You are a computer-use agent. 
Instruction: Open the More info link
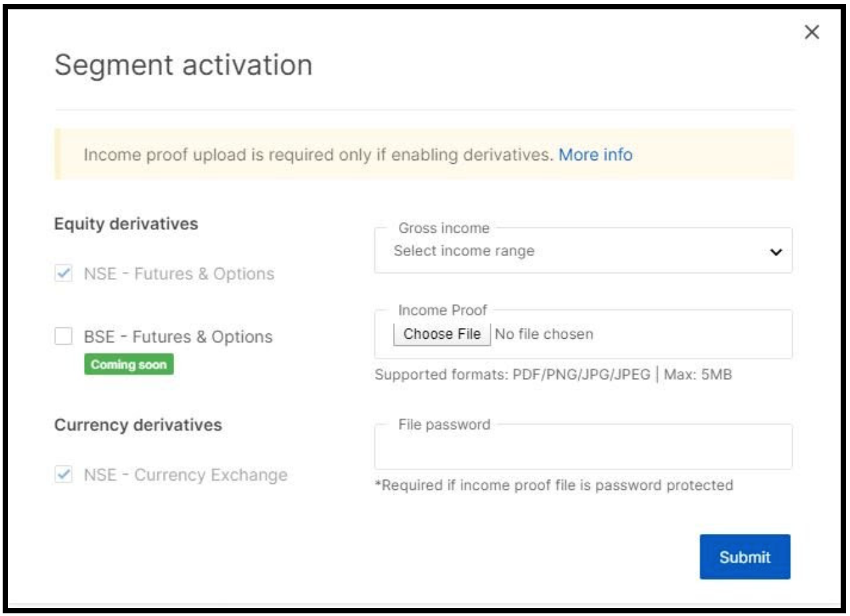tap(595, 155)
